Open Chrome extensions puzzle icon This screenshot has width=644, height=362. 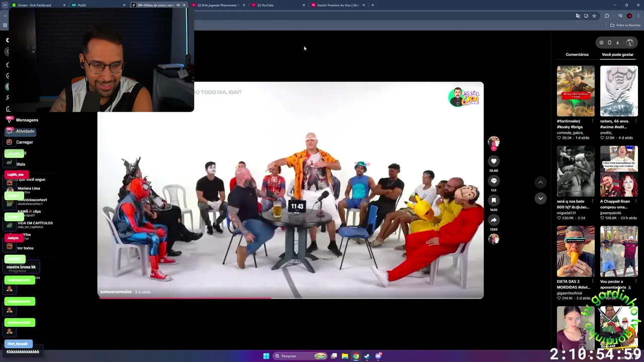tap(607, 16)
